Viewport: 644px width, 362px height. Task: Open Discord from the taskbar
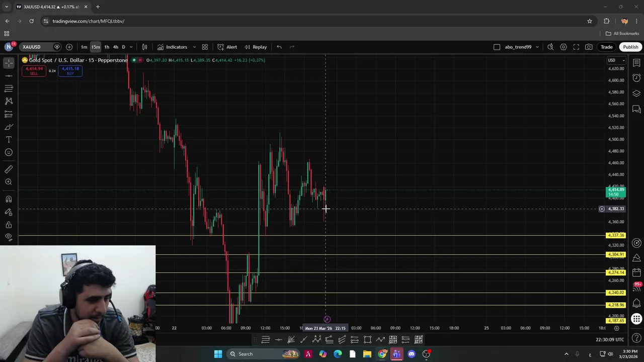412,354
